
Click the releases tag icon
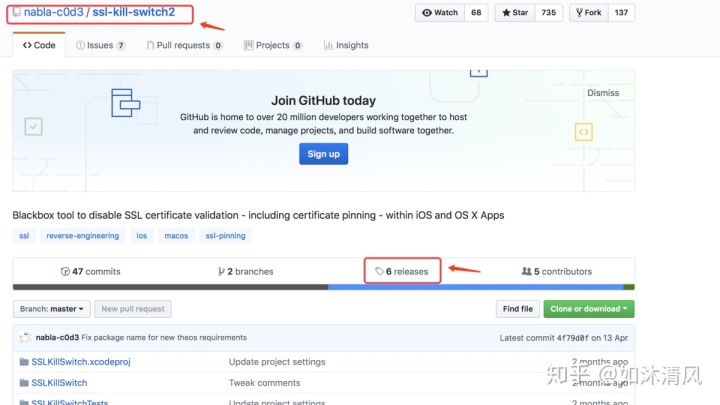(x=379, y=271)
